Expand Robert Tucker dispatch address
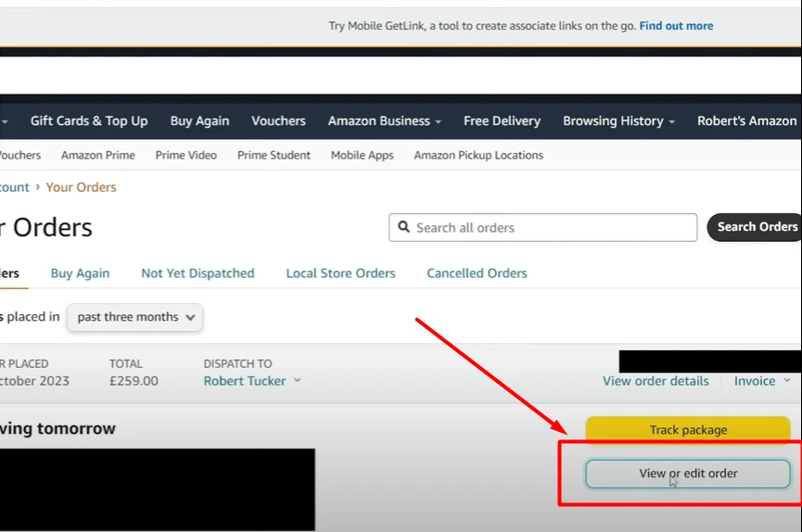 [252, 381]
